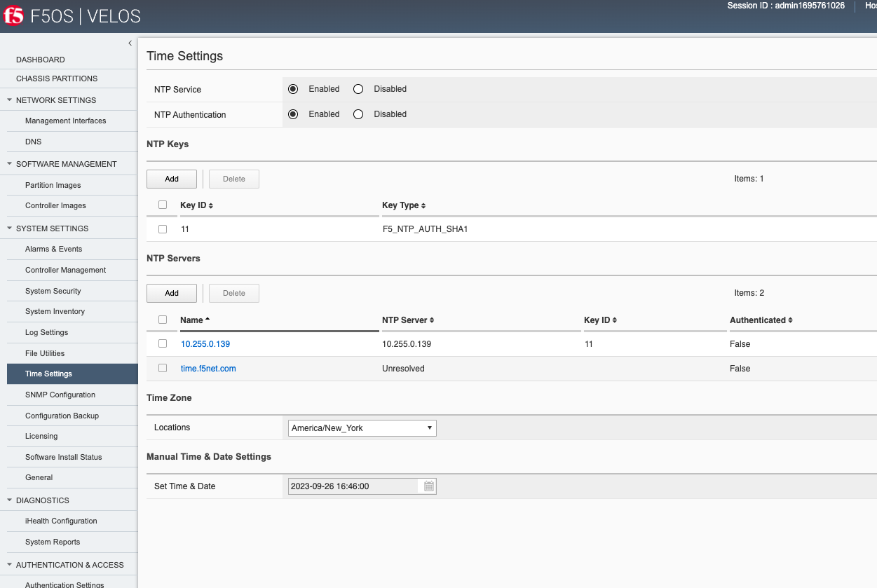
Task: Collapse SOFTWARE MANAGEMENT section
Action: pyautogui.click(x=10, y=164)
